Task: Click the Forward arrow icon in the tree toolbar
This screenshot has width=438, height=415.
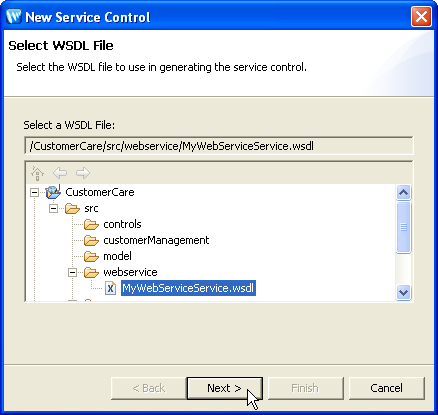Action: point(83,173)
